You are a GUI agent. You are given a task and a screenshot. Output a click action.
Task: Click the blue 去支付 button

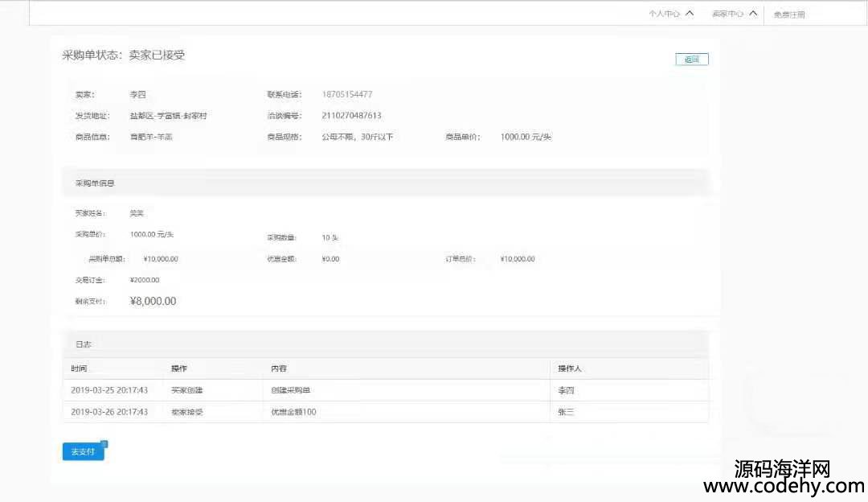click(x=83, y=451)
